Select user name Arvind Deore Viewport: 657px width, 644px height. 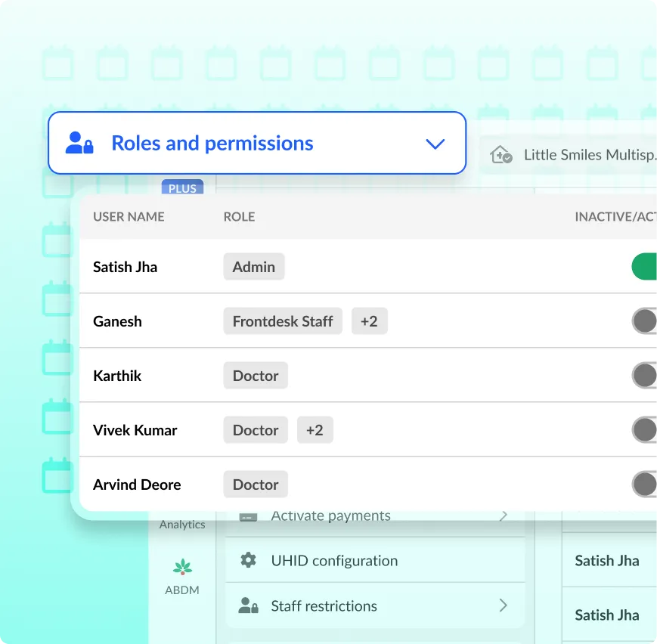coord(137,485)
